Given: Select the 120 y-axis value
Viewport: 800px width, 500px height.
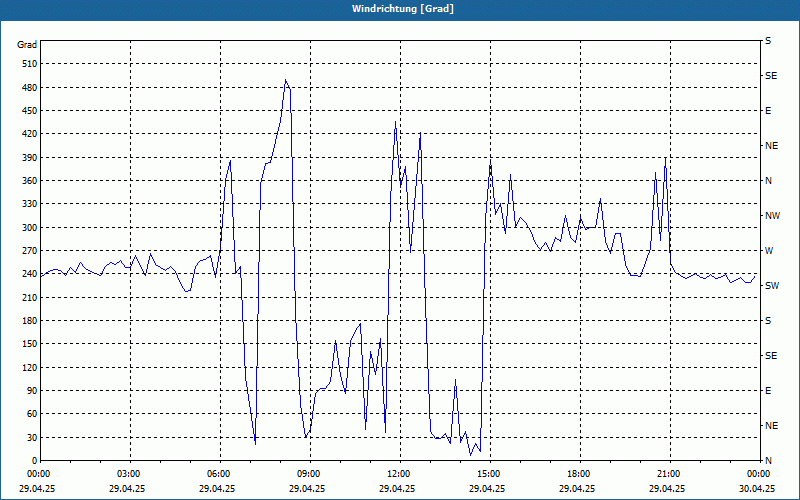Looking at the screenshot, I should pyautogui.click(x=30, y=367).
